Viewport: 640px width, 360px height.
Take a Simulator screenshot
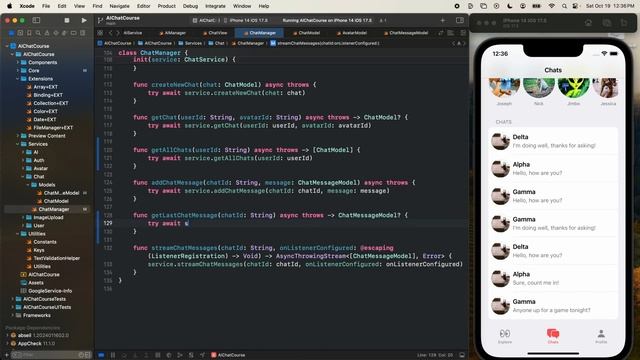(607, 23)
